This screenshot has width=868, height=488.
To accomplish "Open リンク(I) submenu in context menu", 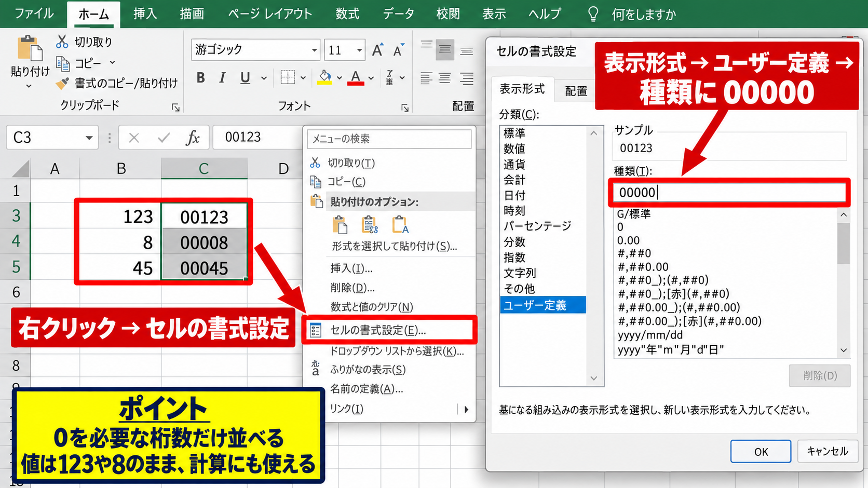I will 389,409.
